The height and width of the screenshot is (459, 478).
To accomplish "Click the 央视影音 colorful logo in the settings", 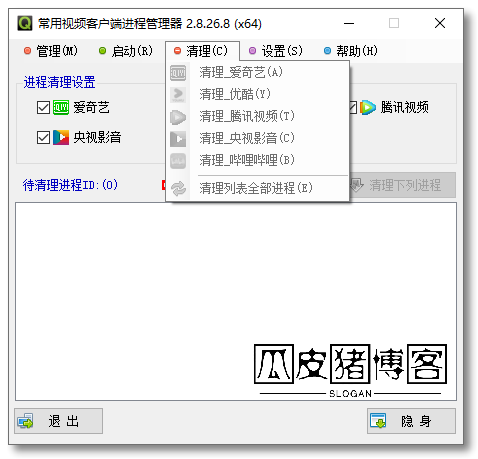I will tap(61, 137).
